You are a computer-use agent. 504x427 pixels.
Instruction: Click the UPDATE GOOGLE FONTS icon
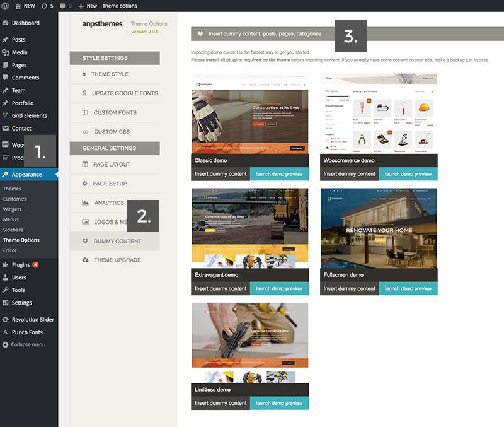coord(84,93)
